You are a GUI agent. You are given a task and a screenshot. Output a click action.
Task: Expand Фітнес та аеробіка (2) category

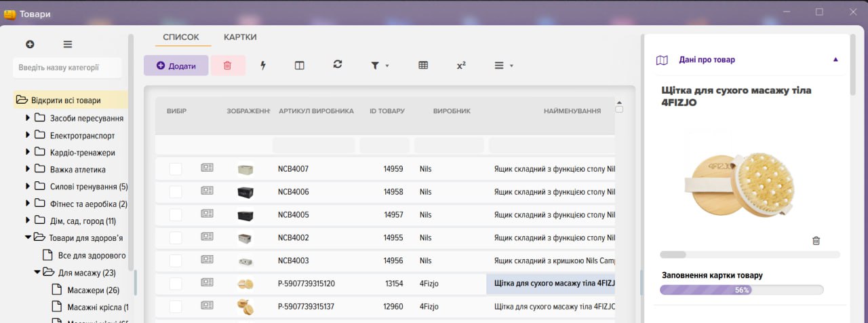(x=28, y=203)
